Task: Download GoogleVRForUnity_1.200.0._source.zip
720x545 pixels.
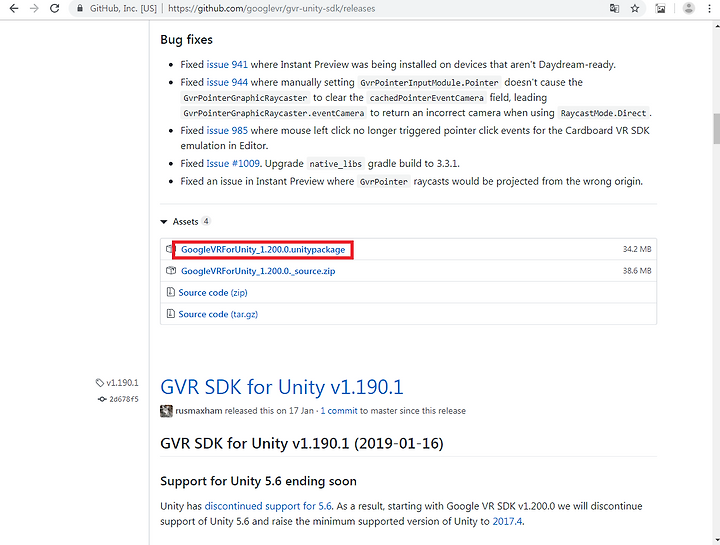Action: (x=258, y=271)
